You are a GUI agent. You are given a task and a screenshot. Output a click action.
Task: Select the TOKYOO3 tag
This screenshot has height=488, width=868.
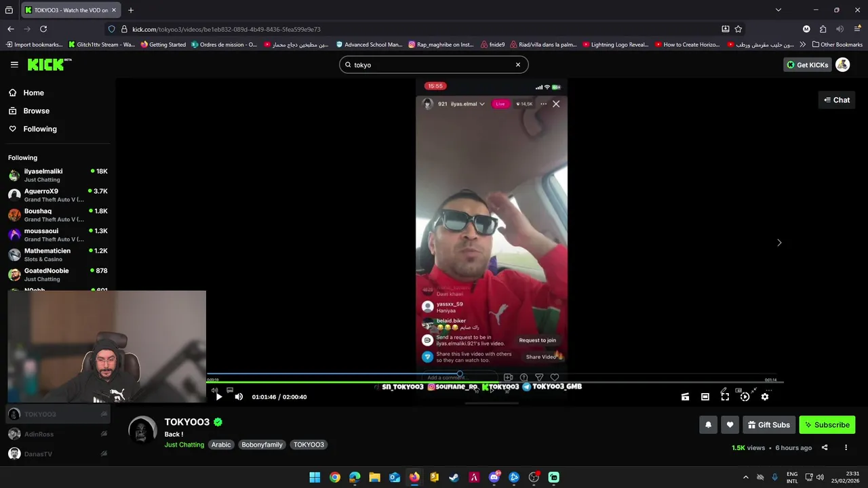(309, 445)
